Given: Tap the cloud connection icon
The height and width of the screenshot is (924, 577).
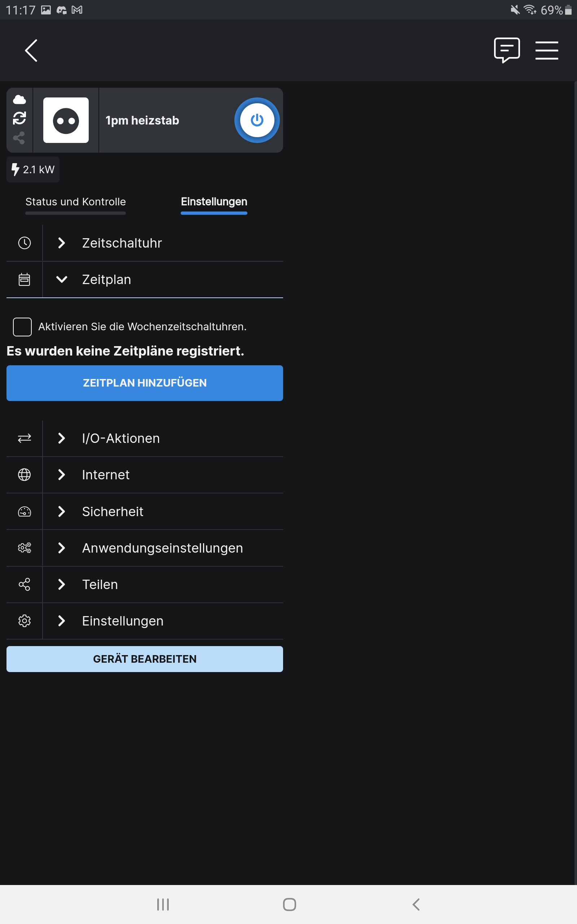Looking at the screenshot, I should pos(19,100).
